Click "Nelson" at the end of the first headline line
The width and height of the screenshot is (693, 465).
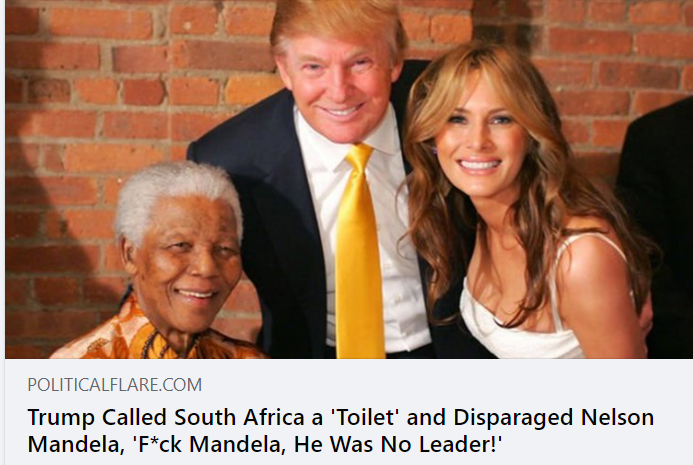coord(617,417)
